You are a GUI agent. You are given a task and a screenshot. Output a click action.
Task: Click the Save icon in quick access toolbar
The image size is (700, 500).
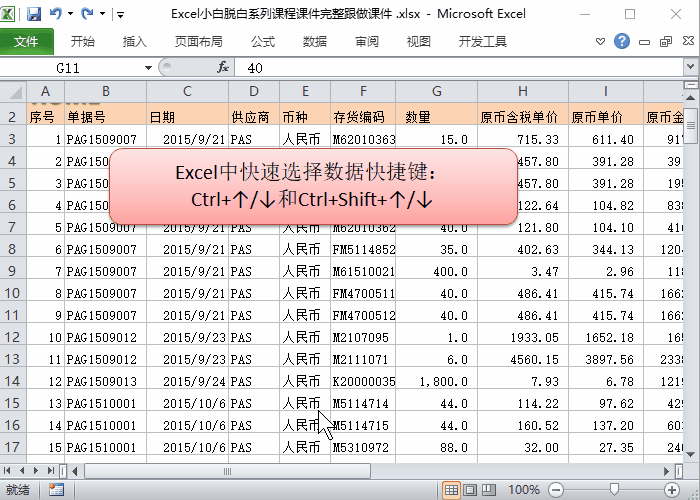point(34,14)
